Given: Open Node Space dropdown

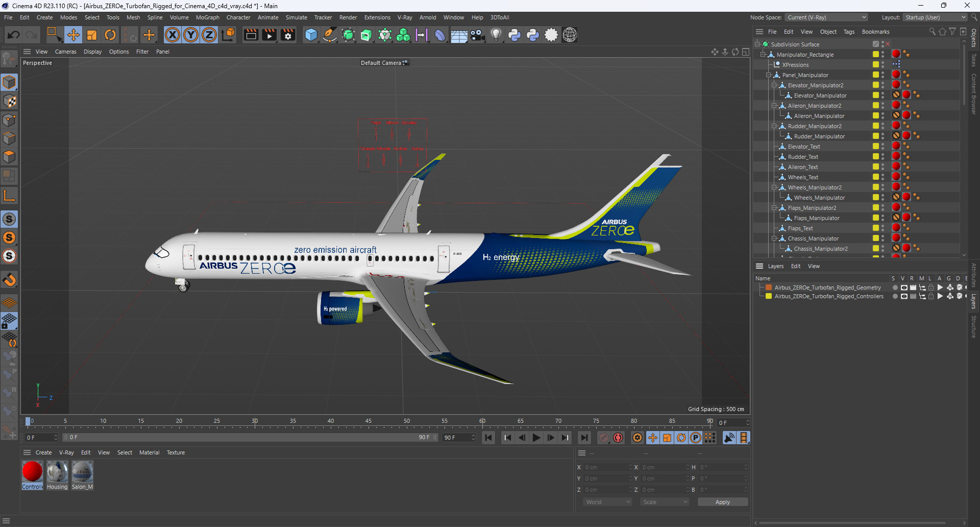Looking at the screenshot, I should (826, 17).
